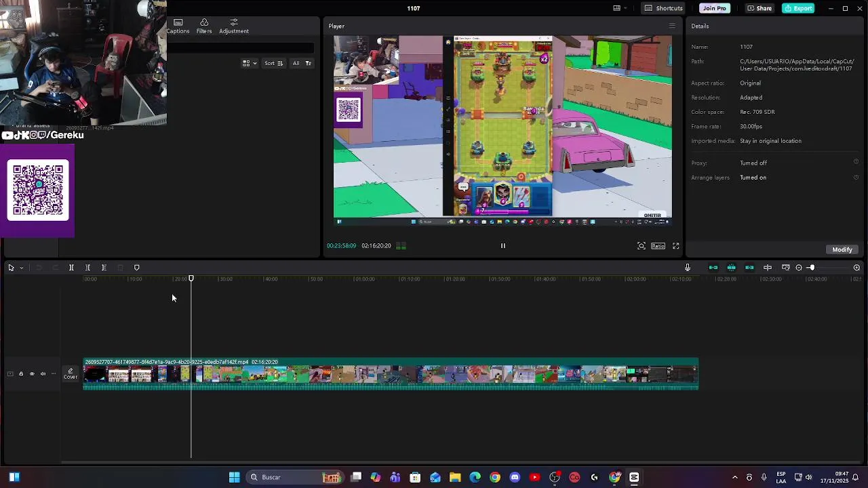The image size is (868, 488).
Task: Click the 01:00:00 mark on timeline ruler
Action: coord(364,279)
